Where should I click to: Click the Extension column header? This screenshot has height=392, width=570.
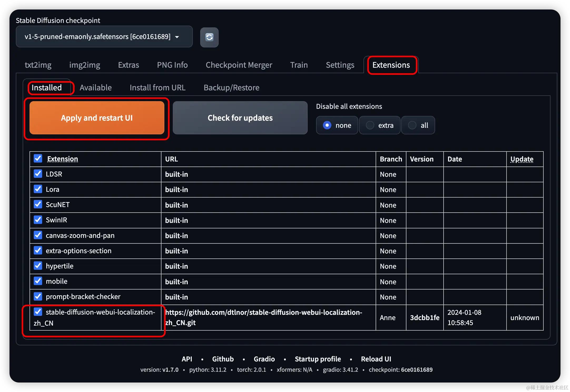(x=62, y=159)
